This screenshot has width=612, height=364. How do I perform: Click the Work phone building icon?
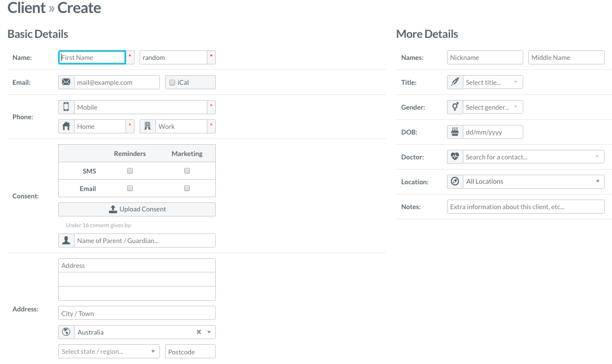147,127
